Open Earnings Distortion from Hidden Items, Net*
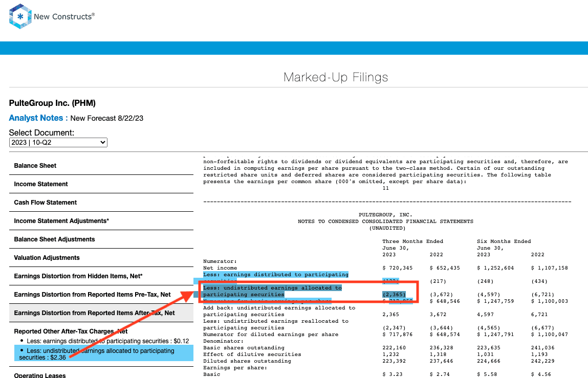 (x=101, y=276)
